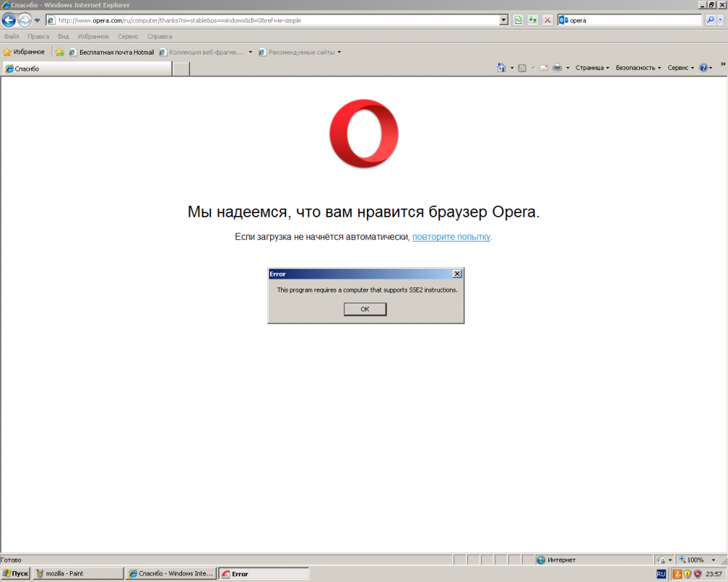This screenshot has height=582, width=728.
Task: Click the search magnifier button
Action: click(x=711, y=20)
